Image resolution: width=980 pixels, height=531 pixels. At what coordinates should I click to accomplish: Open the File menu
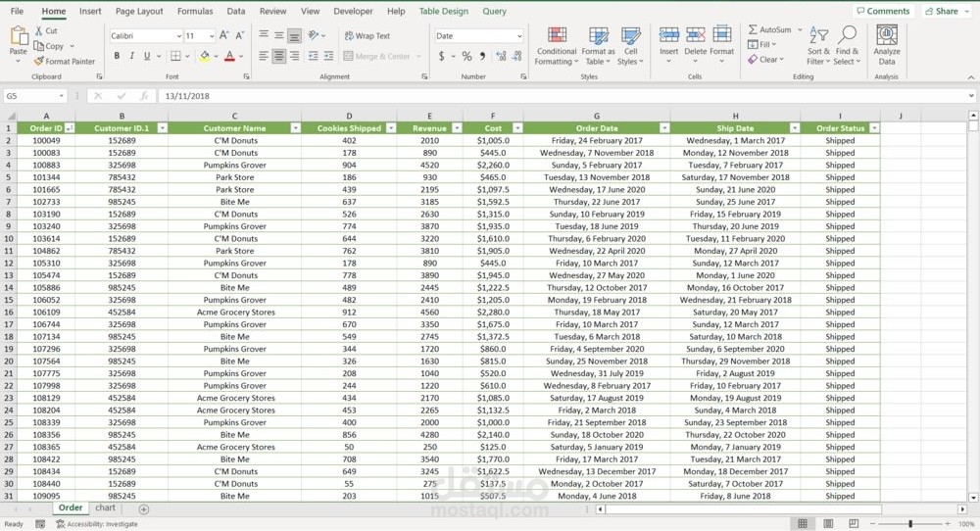pos(17,11)
